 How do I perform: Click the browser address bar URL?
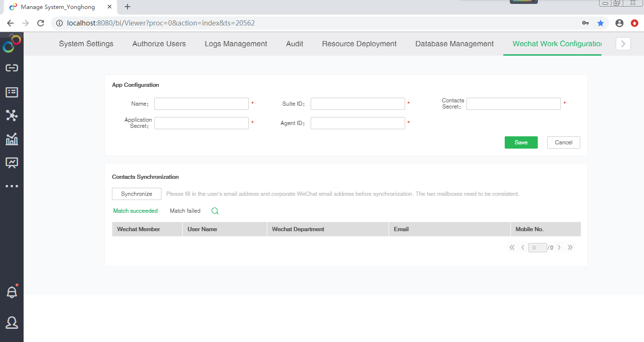click(x=161, y=23)
